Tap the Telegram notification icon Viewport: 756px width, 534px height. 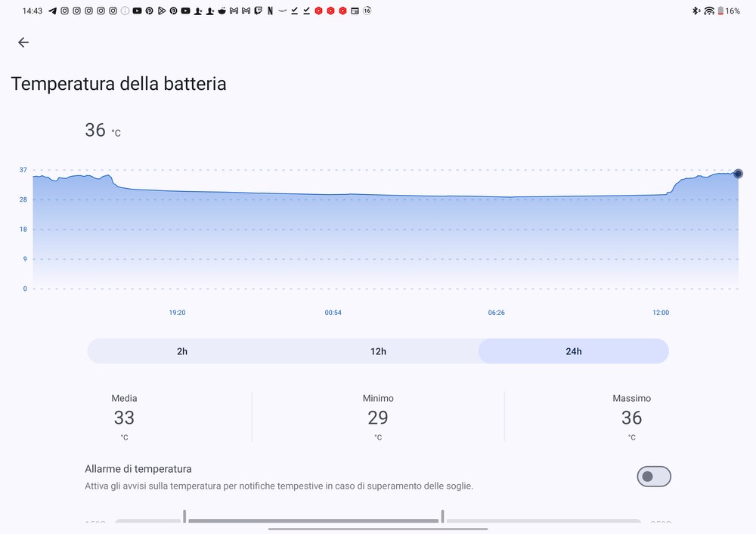pyautogui.click(x=53, y=11)
